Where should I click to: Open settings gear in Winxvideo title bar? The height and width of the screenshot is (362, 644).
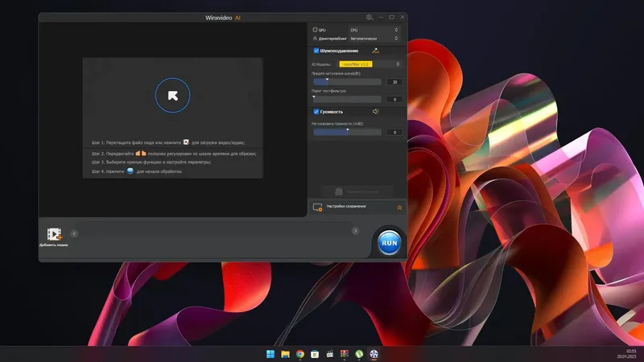point(369,17)
